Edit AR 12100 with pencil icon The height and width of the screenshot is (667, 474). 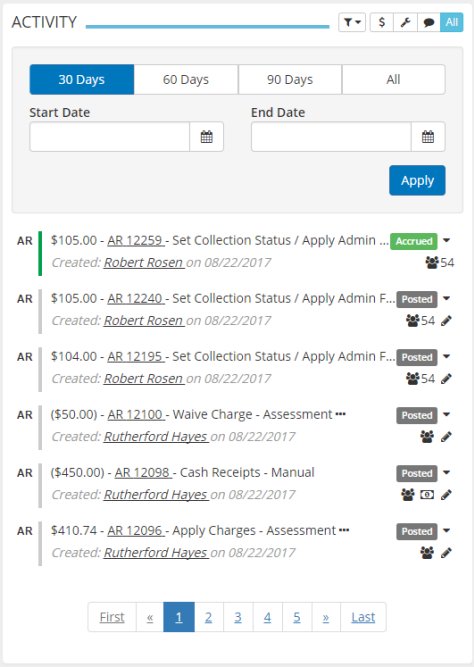pos(446,437)
